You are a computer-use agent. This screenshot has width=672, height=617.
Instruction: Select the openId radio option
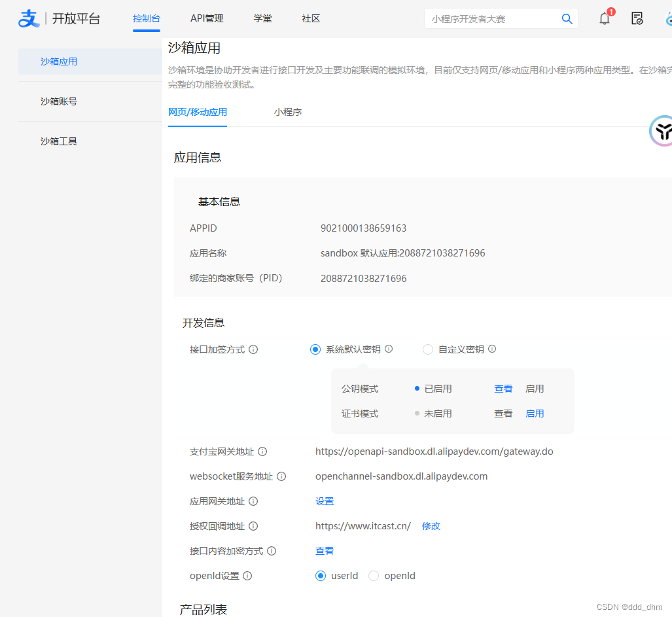click(x=373, y=576)
